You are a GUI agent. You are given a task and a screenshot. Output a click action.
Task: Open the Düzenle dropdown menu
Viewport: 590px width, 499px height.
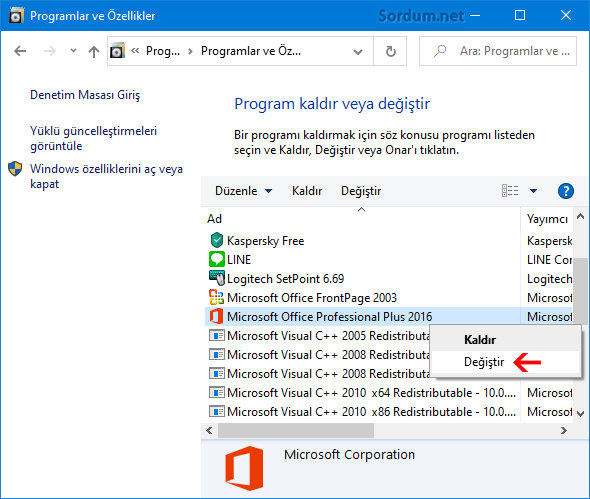point(243,191)
